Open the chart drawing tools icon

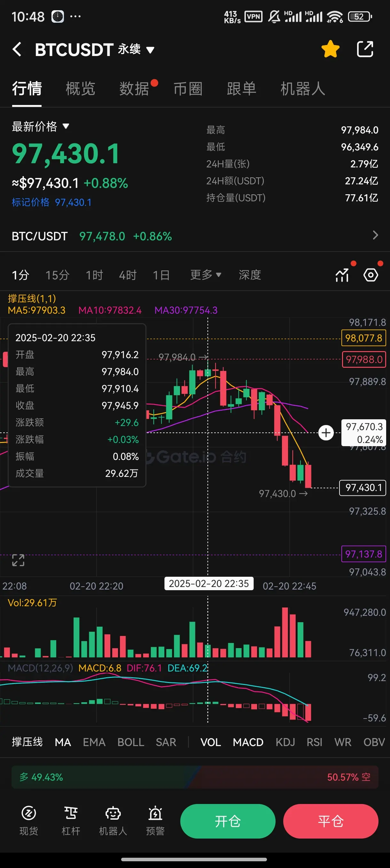(x=343, y=275)
